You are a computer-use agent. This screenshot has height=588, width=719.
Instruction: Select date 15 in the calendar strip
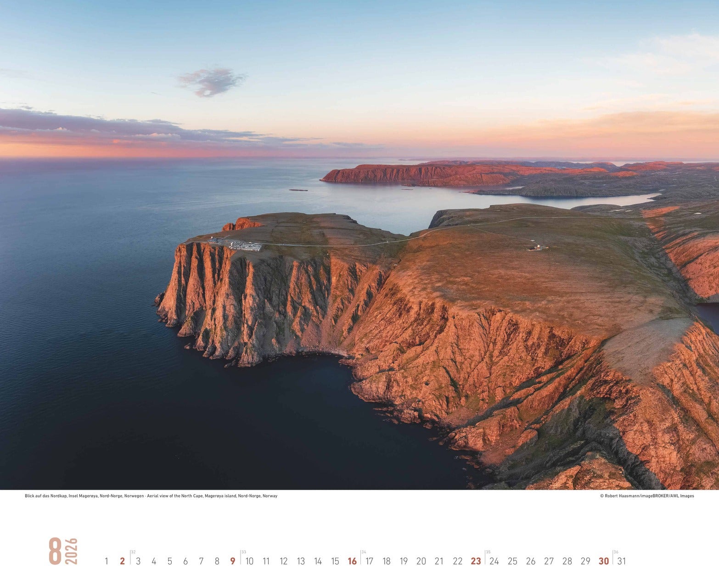tap(335, 561)
